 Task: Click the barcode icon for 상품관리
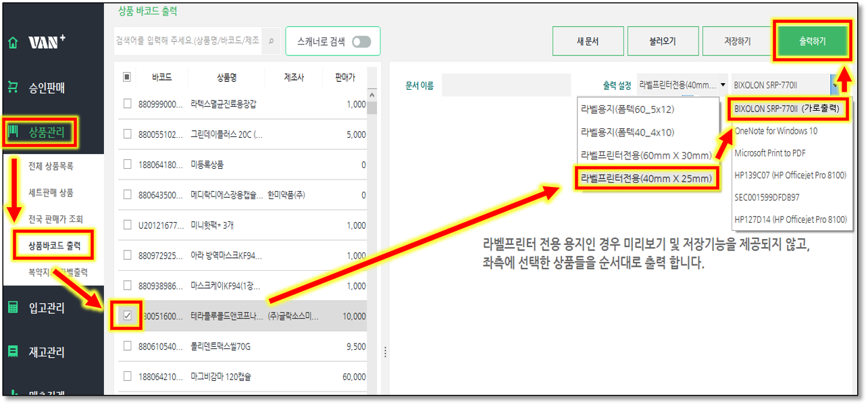coord(14,132)
